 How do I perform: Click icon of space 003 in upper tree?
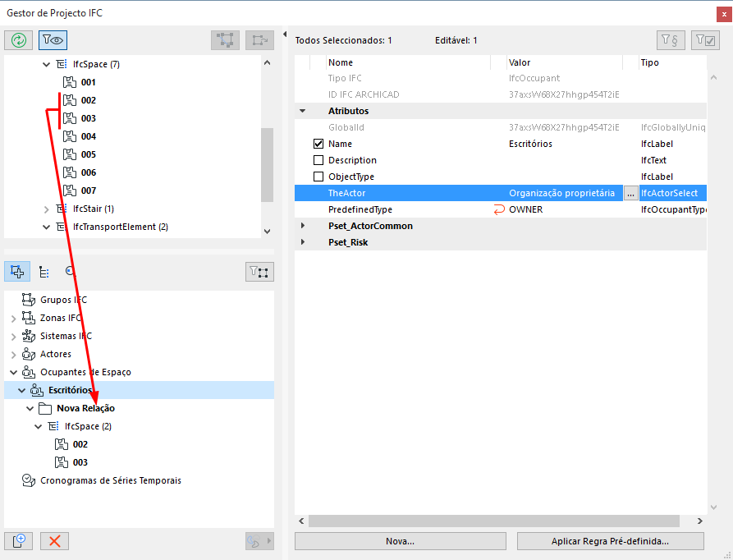pos(70,118)
